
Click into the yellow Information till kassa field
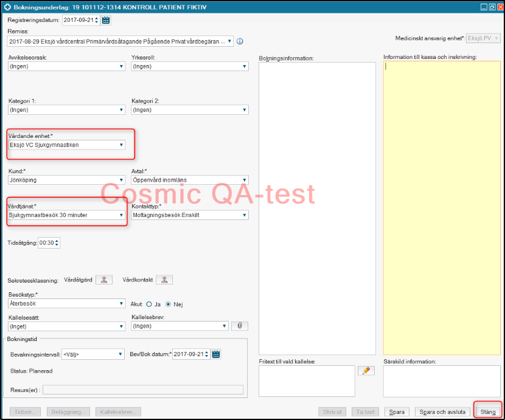click(x=442, y=207)
